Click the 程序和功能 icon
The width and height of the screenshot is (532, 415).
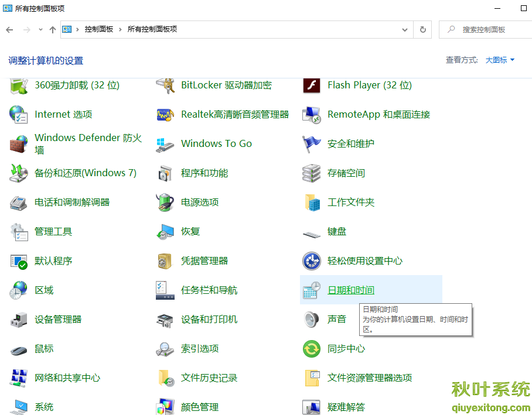coord(165,173)
